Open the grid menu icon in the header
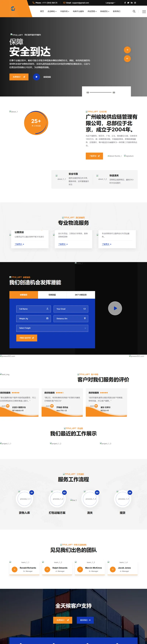Screen dimensions: 147x644 [144, 11]
